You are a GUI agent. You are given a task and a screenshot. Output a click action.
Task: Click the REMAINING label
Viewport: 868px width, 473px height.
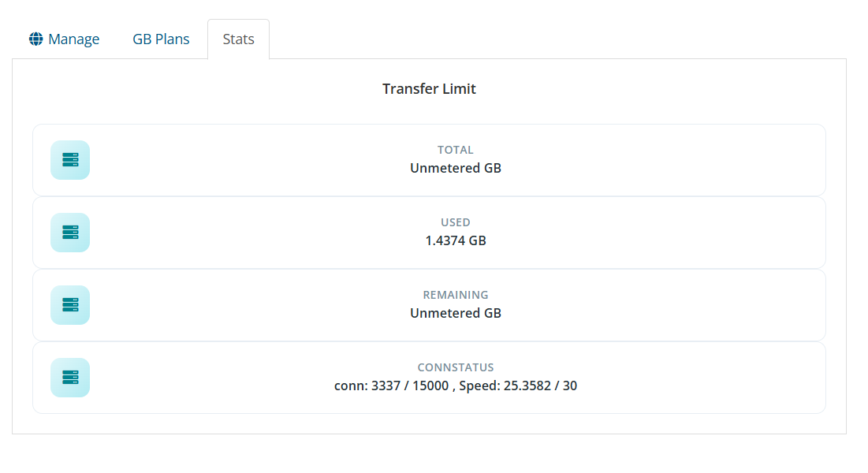point(456,295)
